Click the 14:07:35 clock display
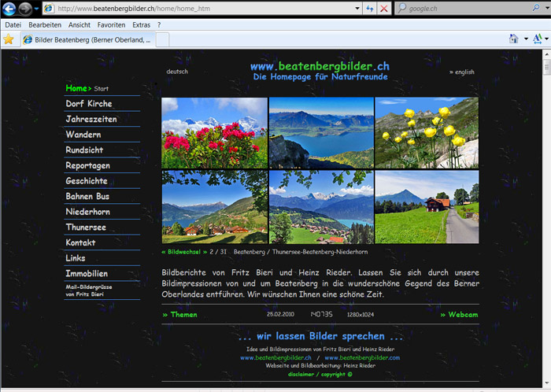 [x=321, y=314]
